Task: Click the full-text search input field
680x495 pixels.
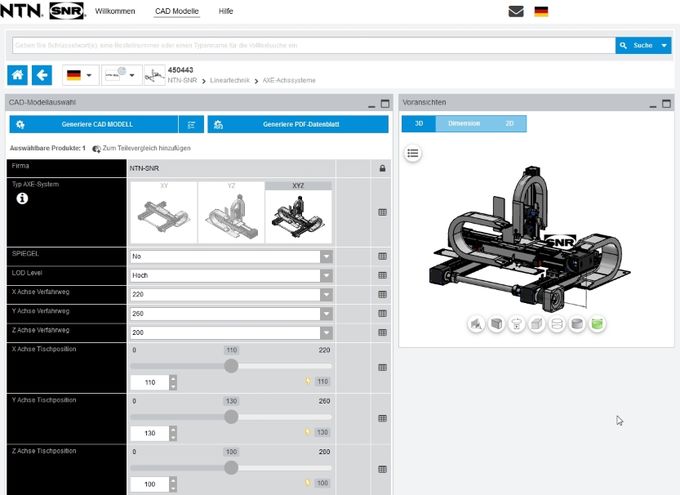Action: [x=312, y=45]
